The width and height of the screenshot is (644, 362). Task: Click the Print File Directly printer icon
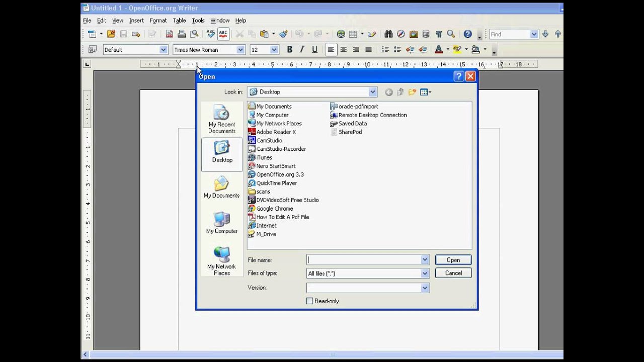click(182, 34)
